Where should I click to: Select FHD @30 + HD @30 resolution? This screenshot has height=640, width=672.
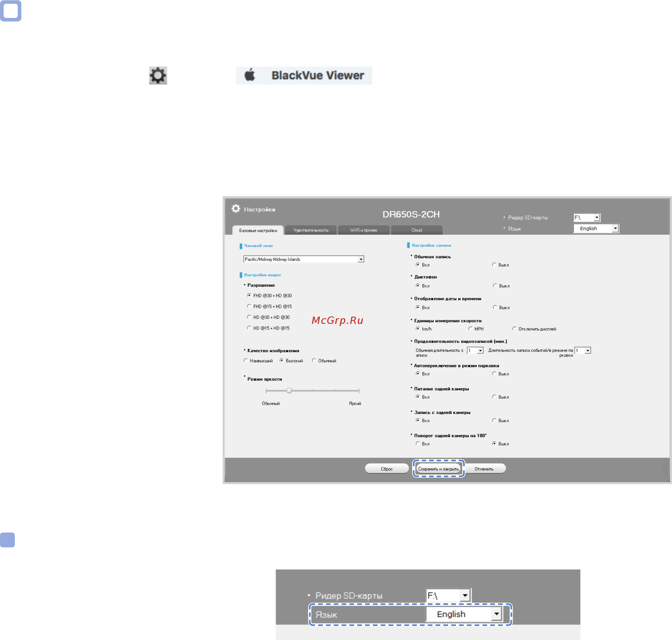[249, 296]
